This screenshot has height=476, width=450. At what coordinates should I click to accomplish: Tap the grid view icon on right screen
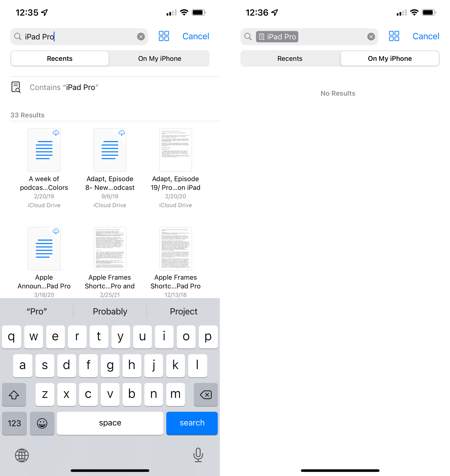[x=393, y=36]
